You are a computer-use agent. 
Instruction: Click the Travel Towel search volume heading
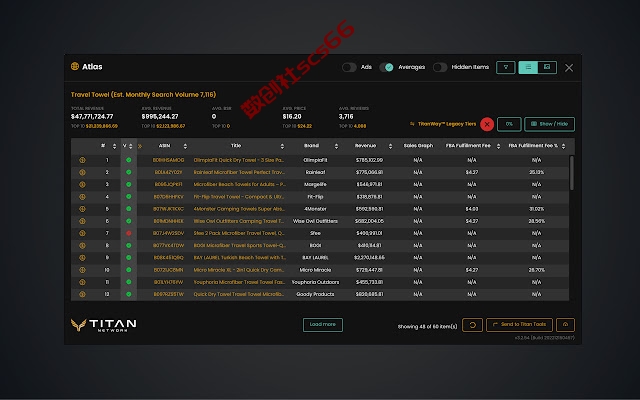[x=143, y=95]
